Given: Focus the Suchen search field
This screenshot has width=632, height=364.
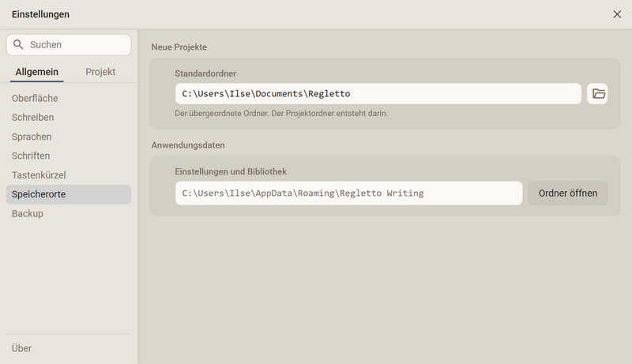Looking at the screenshot, I should point(69,45).
